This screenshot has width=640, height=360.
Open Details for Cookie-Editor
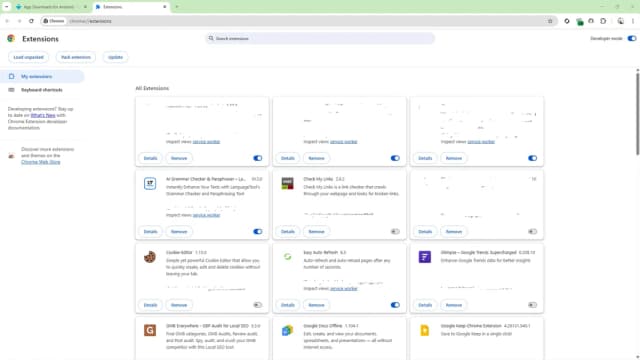150,305
